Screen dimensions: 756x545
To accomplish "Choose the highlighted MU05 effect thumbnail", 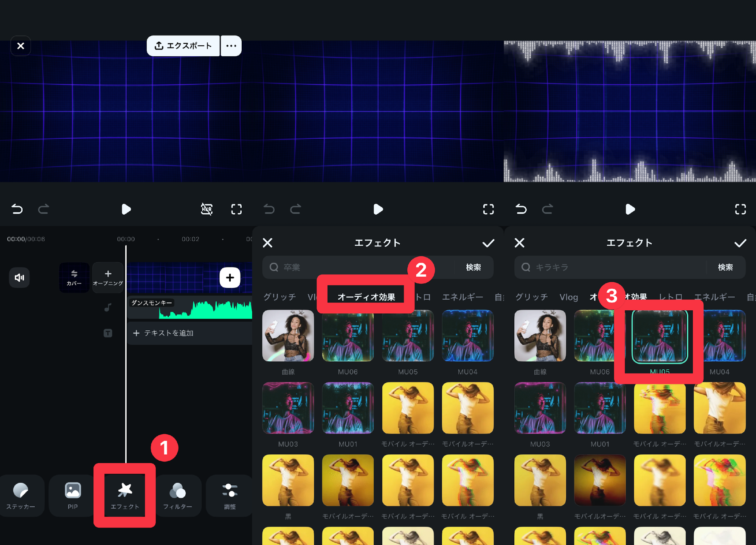I will coord(659,336).
